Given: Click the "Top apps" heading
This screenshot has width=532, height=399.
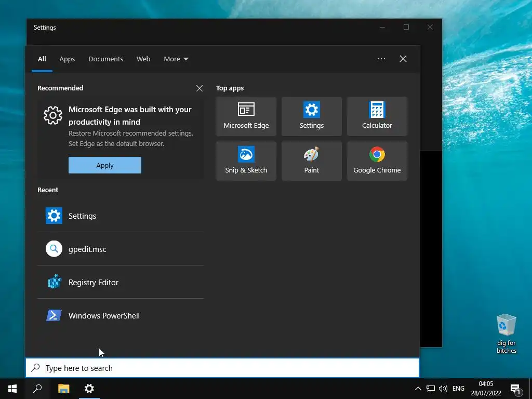Looking at the screenshot, I should point(230,88).
